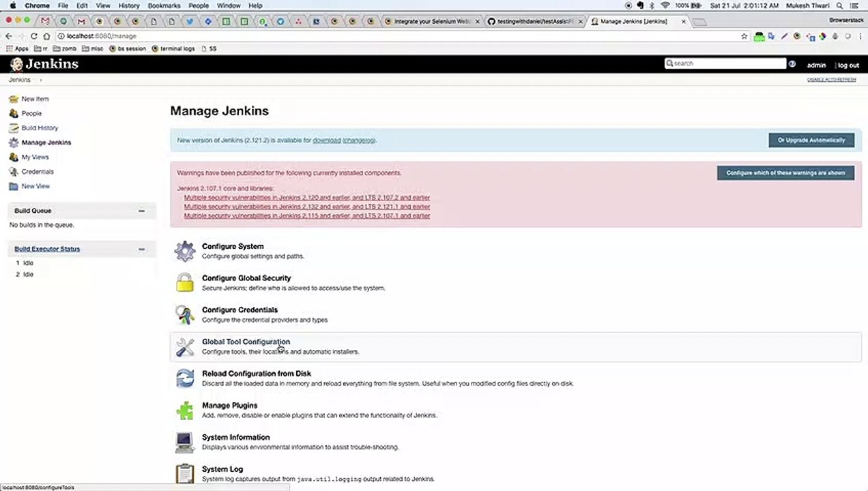Viewport: 868px width, 491px height.
Task: Open the Jenkins 2.120 security vulnerabilities link
Action: point(307,198)
